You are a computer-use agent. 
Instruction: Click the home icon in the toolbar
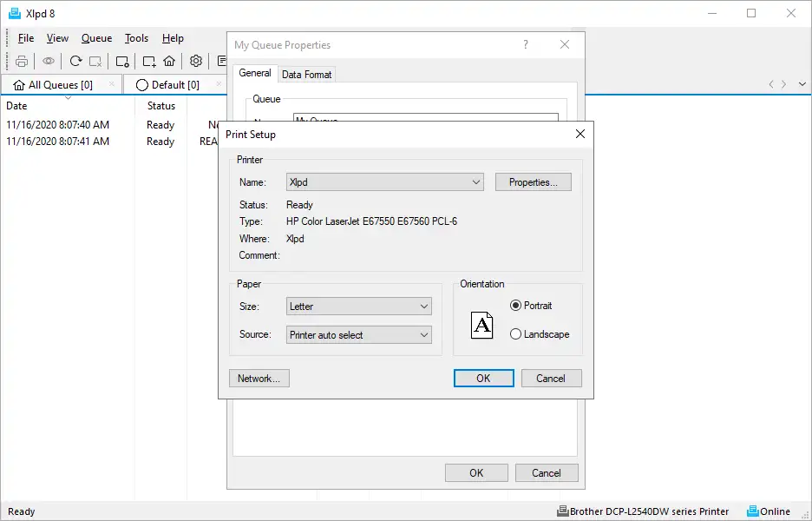(169, 61)
